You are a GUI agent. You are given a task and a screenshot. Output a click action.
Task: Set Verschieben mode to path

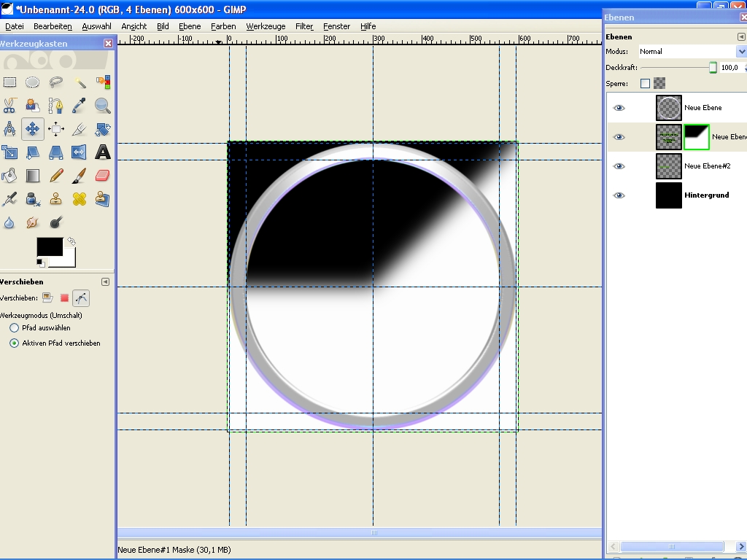click(81, 298)
